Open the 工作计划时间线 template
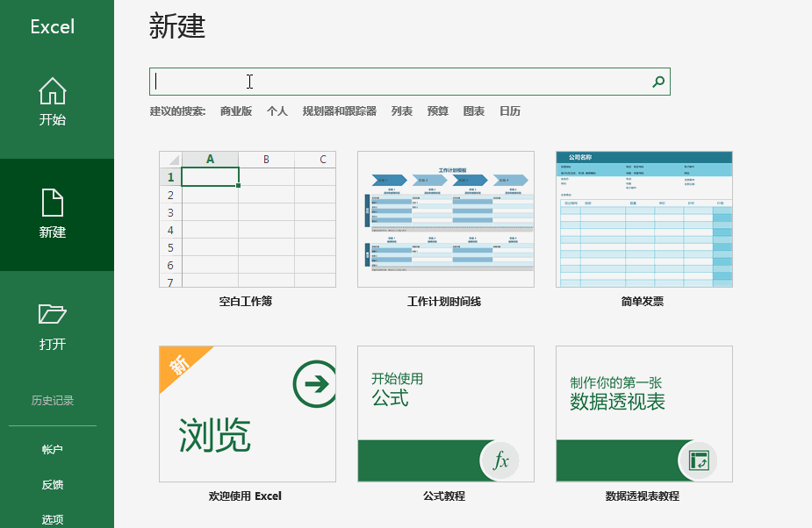 pos(446,219)
